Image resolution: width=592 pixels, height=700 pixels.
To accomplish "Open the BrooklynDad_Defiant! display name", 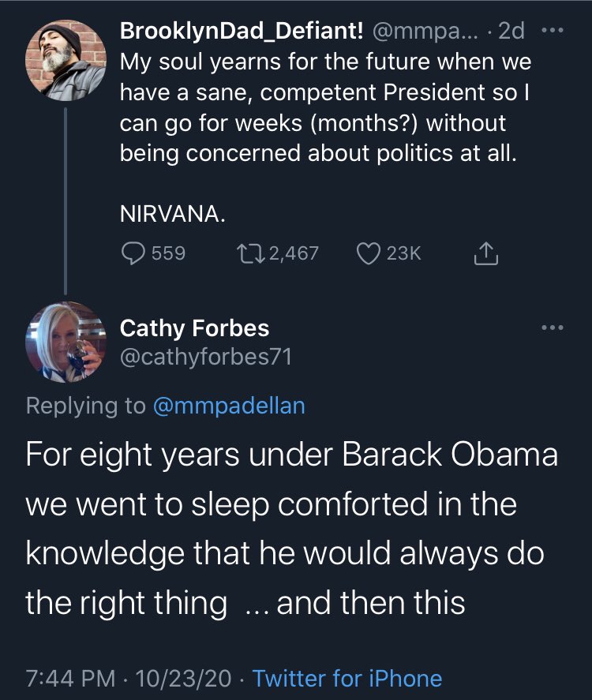I will [x=241, y=31].
